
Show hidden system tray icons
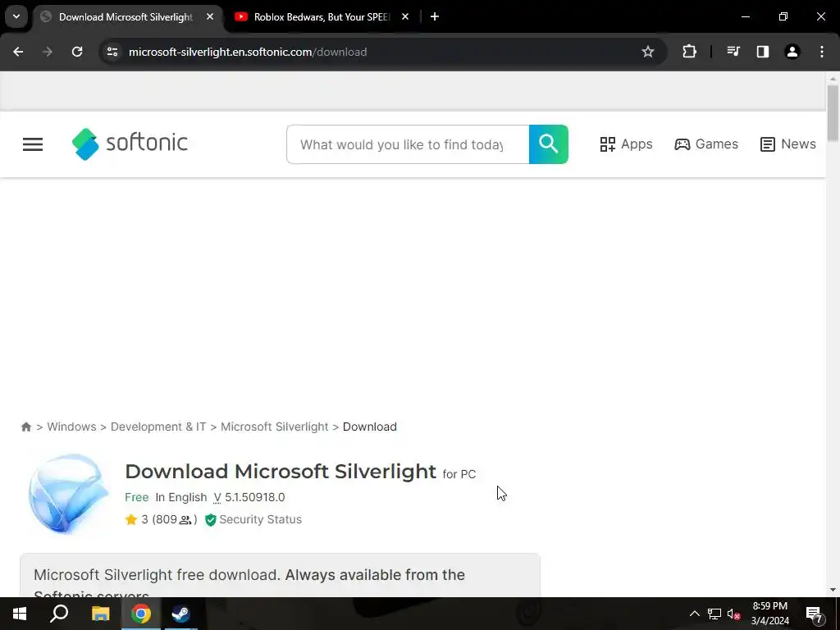tap(694, 614)
